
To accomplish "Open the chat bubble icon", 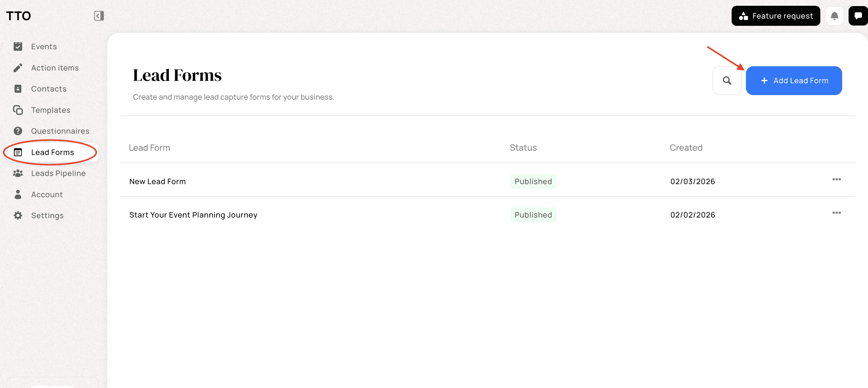I will click(858, 16).
